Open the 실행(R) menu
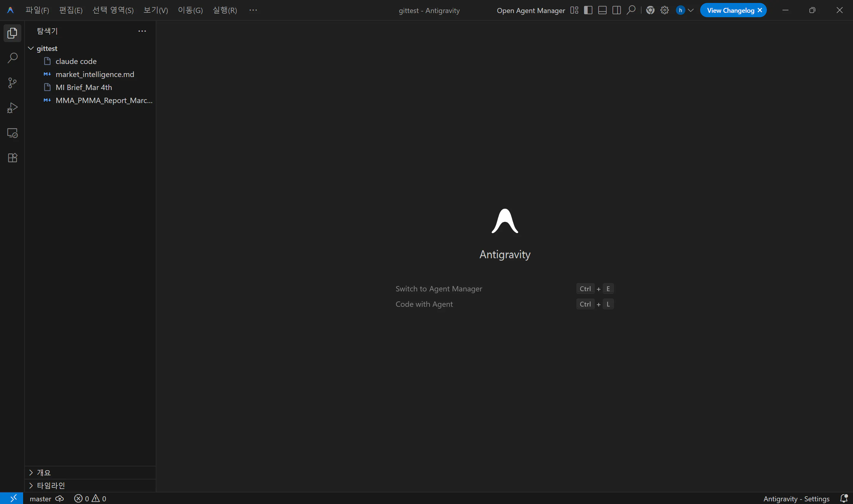The image size is (853, 504). pyautogui.click(x=225, y=10)
